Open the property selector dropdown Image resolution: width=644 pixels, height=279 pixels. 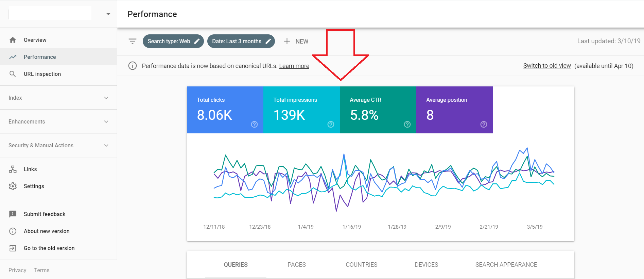108,14
